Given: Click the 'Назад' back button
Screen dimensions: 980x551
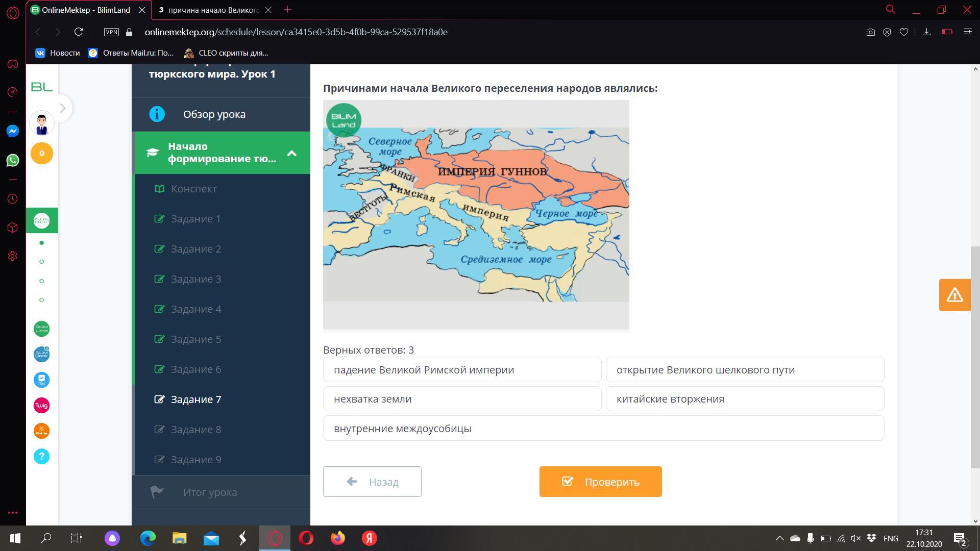Looking at the screenshot, I should pos(372,482).
